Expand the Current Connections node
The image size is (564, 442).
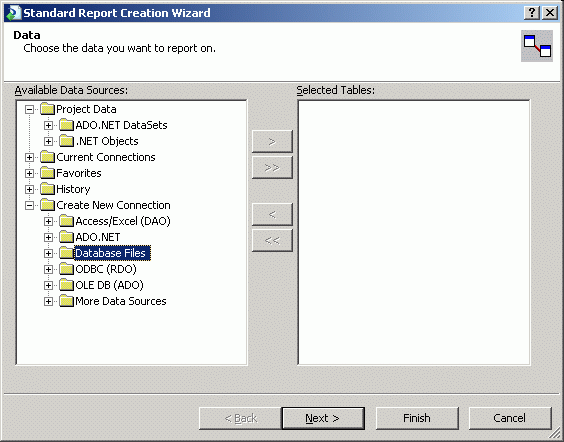(x=29, y=157)
